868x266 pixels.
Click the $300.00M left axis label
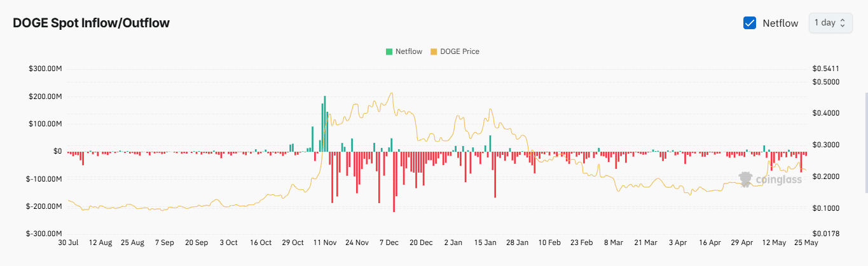(45, 69)
